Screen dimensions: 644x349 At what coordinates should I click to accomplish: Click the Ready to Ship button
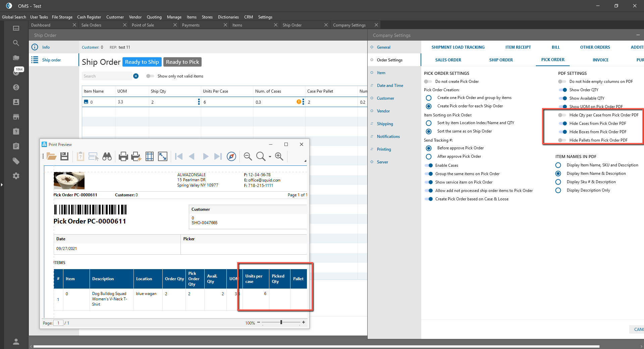142,62
